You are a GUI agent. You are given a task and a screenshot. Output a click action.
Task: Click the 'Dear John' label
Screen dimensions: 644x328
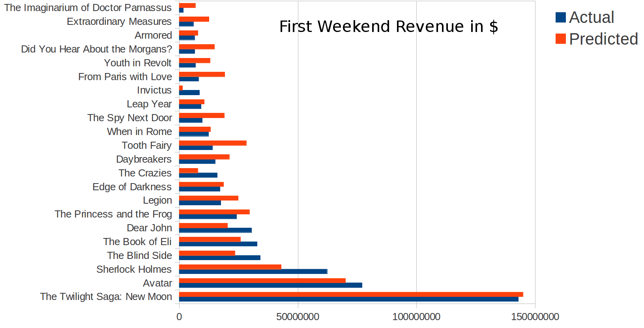149,228
